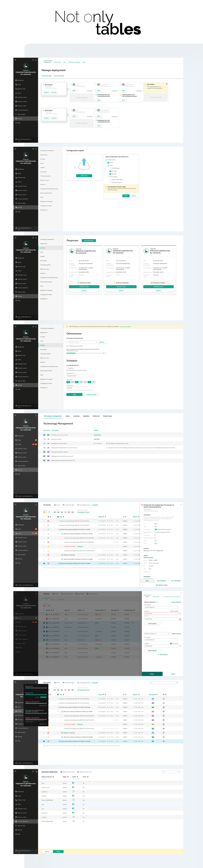Click Assets icon in Обновления screen sidebar
This screenshot has height=868, width=203.
click(x=16, y=351)
